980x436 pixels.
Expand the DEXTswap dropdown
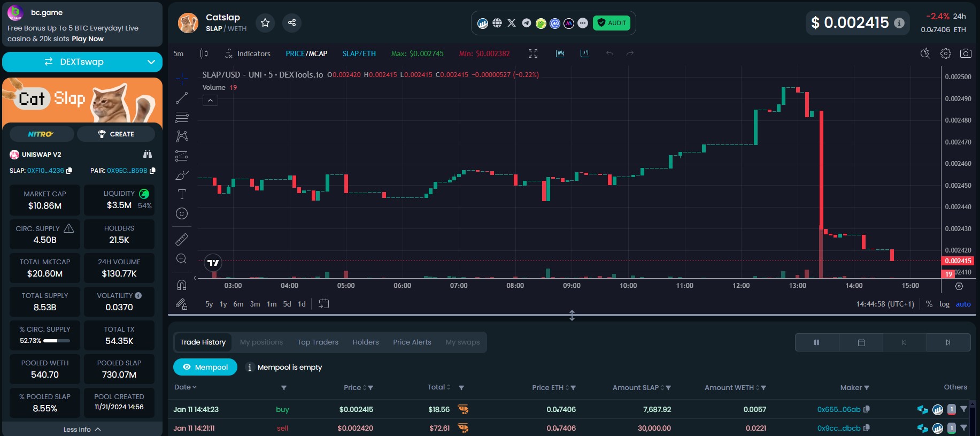click(151, 62)
